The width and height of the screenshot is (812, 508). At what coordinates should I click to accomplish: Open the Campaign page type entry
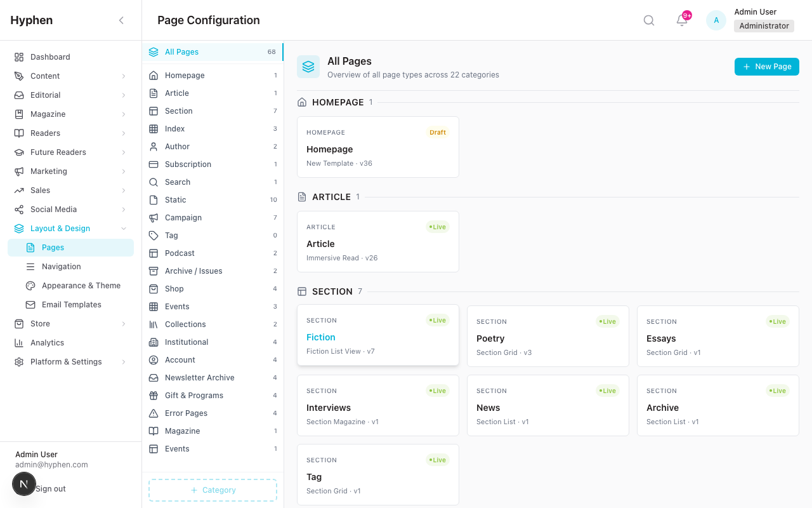click(x=183, y=217)
